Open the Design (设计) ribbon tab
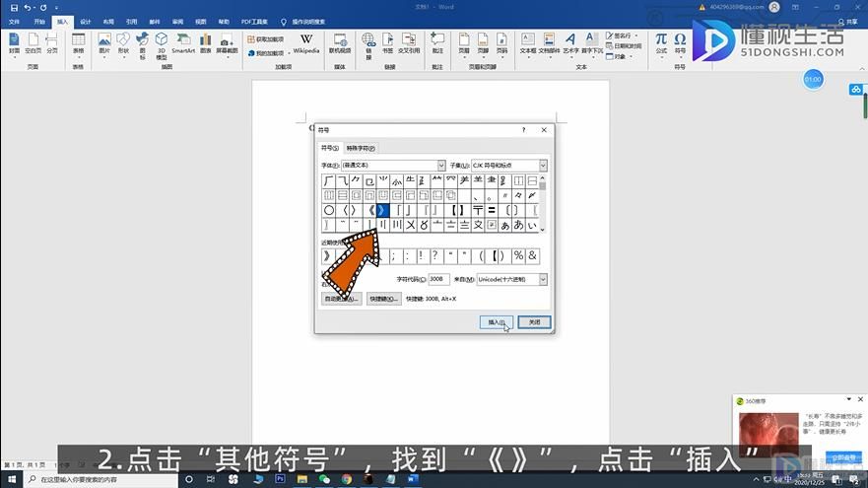Screen dimensions: 868x488 [x=86, y=22]
